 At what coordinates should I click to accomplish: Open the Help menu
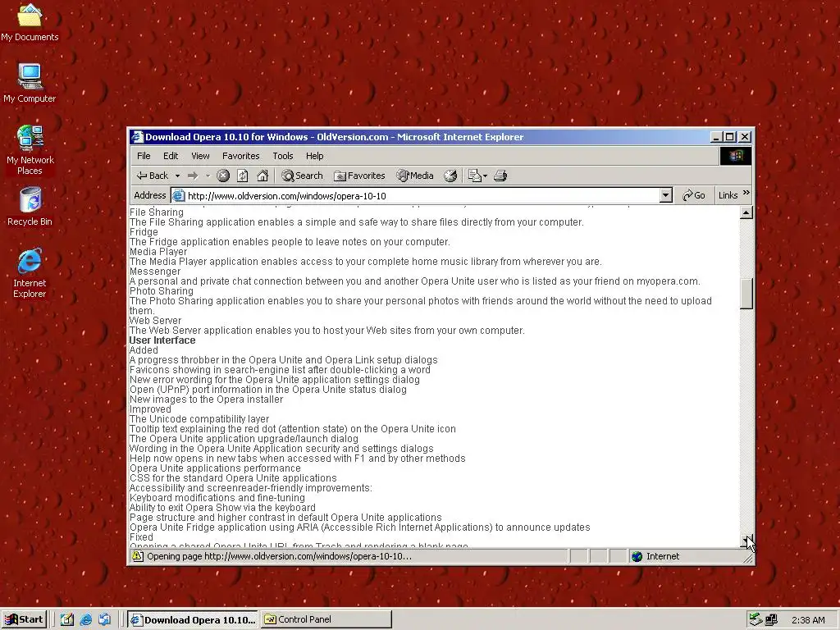coord(315,156)
